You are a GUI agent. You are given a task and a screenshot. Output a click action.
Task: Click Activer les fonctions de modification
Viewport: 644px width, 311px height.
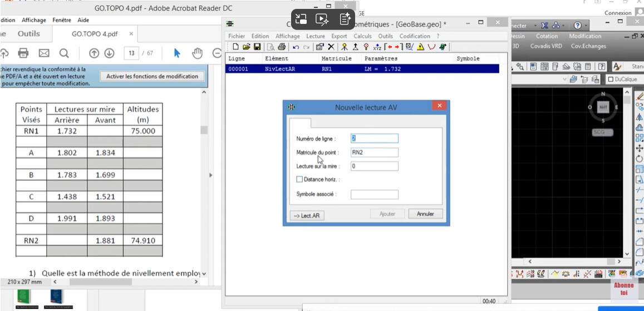[152, 76]
